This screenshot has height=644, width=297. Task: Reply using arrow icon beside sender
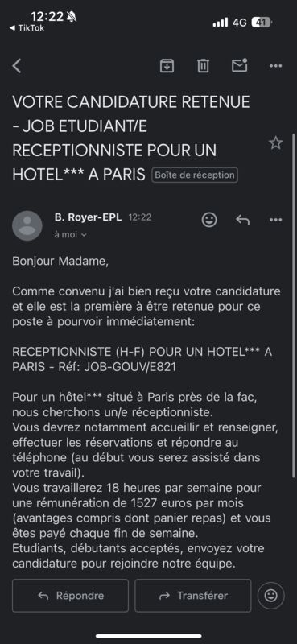pos(243,220)
